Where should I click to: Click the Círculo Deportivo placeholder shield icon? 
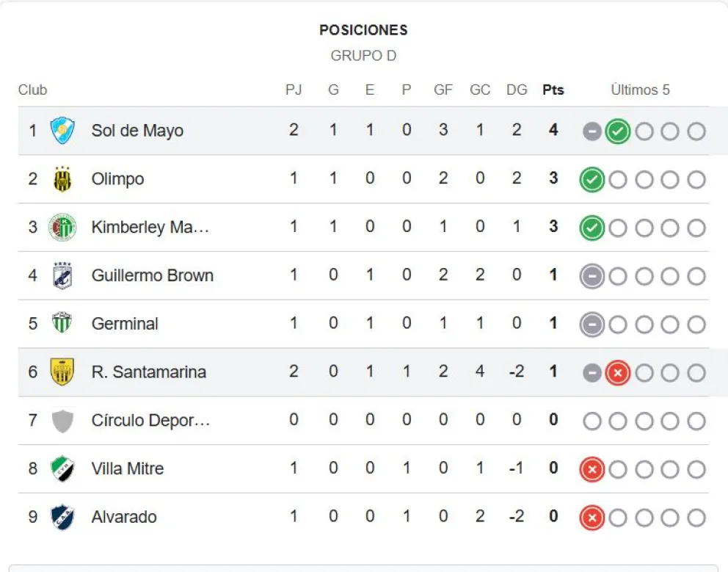click(x=62, y=421)
